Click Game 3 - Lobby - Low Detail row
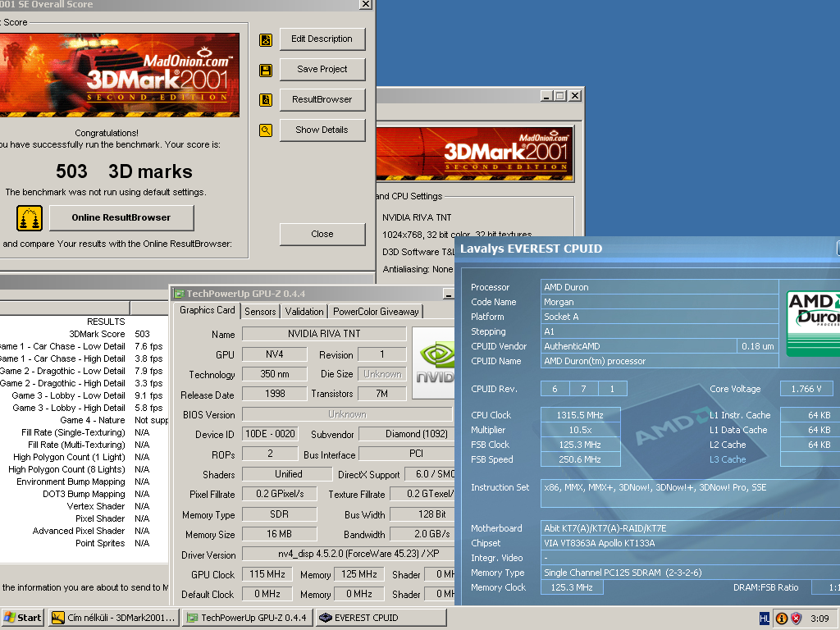This screenshot has width=840, height=630. point(84,395)
